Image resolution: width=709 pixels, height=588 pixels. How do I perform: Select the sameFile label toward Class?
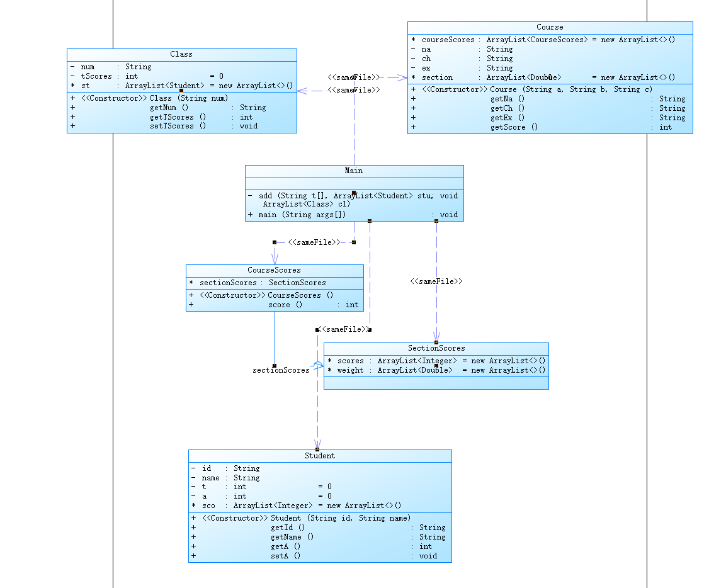(354, 90)
